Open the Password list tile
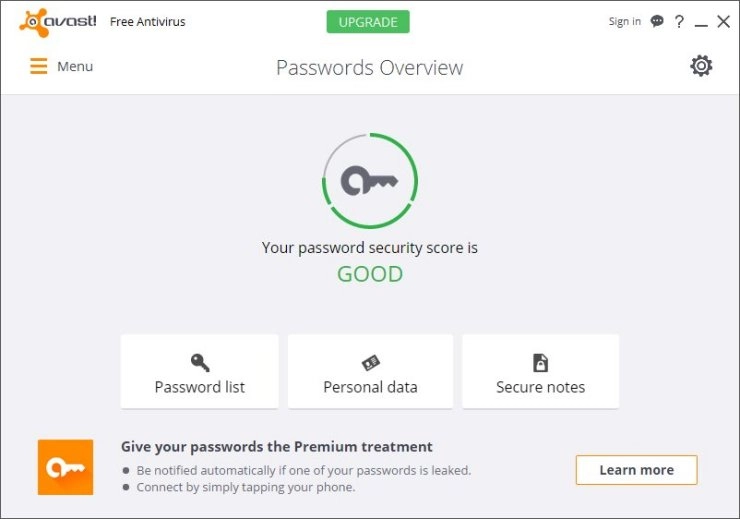This screenshot has width=740, height=519. point(200,371)
